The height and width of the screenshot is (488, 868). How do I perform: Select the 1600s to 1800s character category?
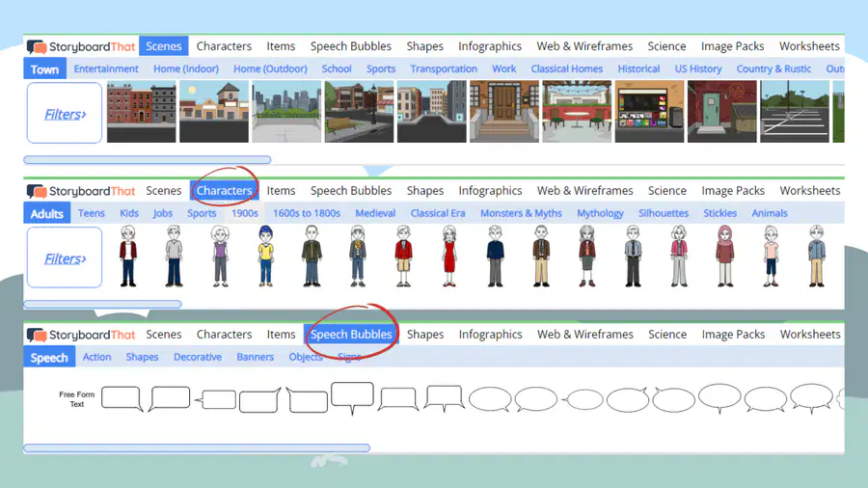307,213
